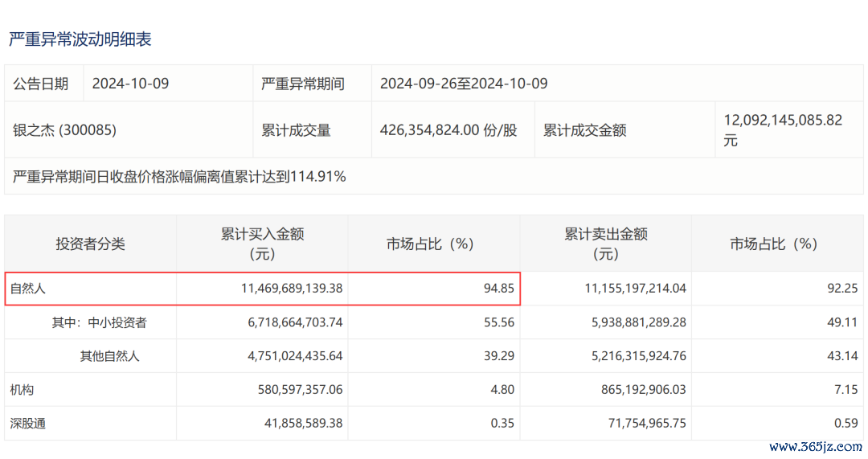The image size is (868, 459).
Task: Click the 2024-10-09 announcement date value
Action: [x=131, y=84]
